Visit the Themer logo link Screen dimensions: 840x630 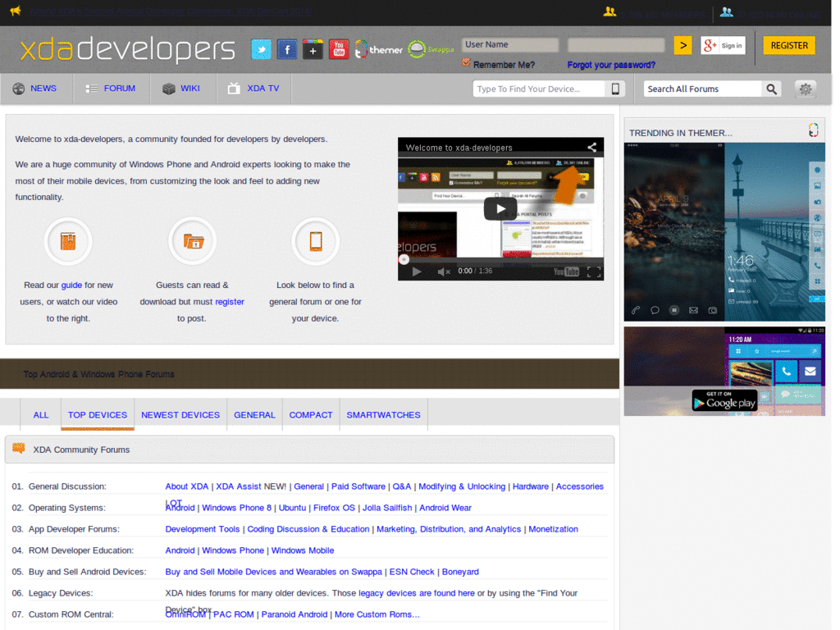coord(378,49)
